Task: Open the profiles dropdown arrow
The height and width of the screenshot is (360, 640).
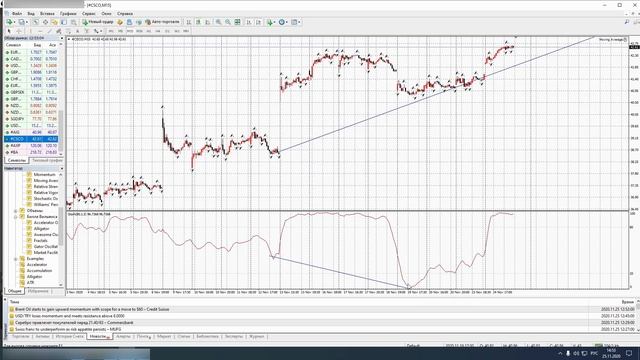Action: pyautogui.click(x=27, y=22)
